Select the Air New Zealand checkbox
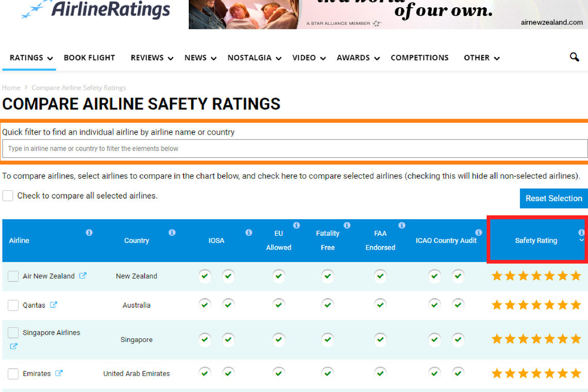Viewport: 588px width, 392px height. point(13,276)
